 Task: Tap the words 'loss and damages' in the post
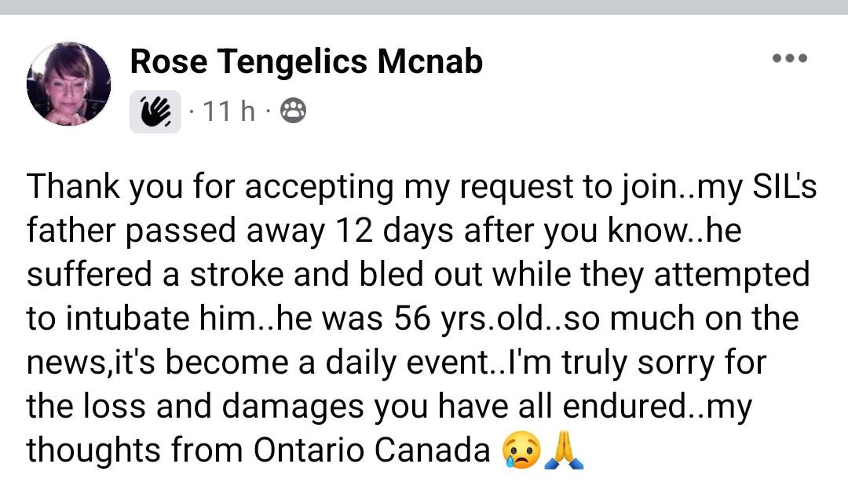210,406
